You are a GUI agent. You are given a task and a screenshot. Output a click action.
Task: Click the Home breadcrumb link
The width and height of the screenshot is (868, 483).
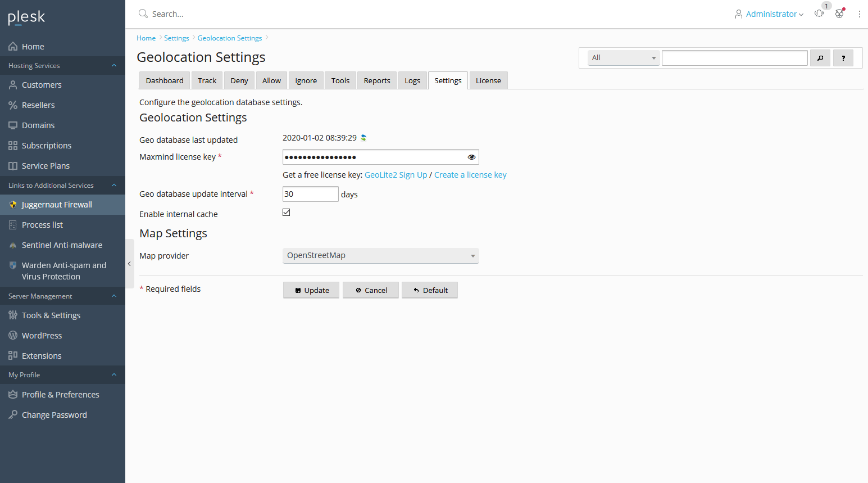point(146,38)
